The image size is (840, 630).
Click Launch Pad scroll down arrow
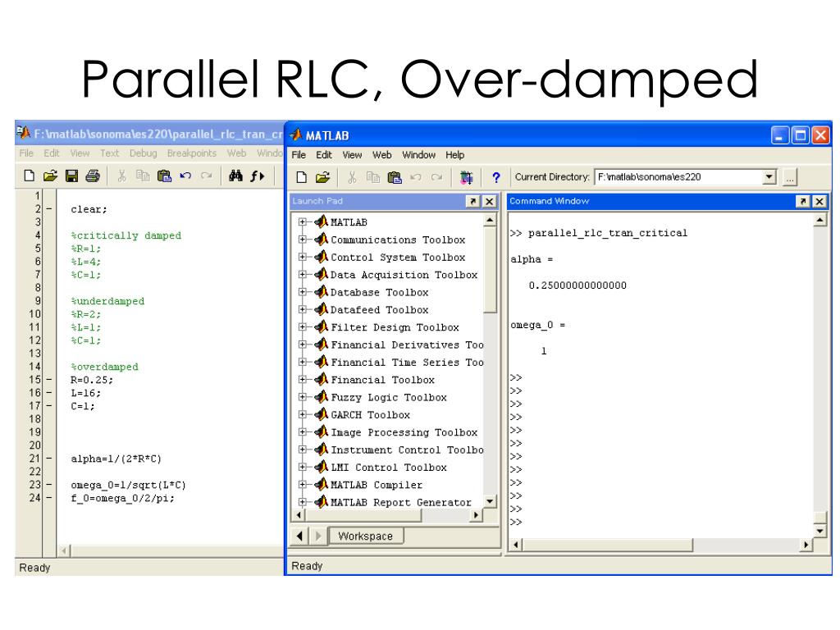point(490,501)
